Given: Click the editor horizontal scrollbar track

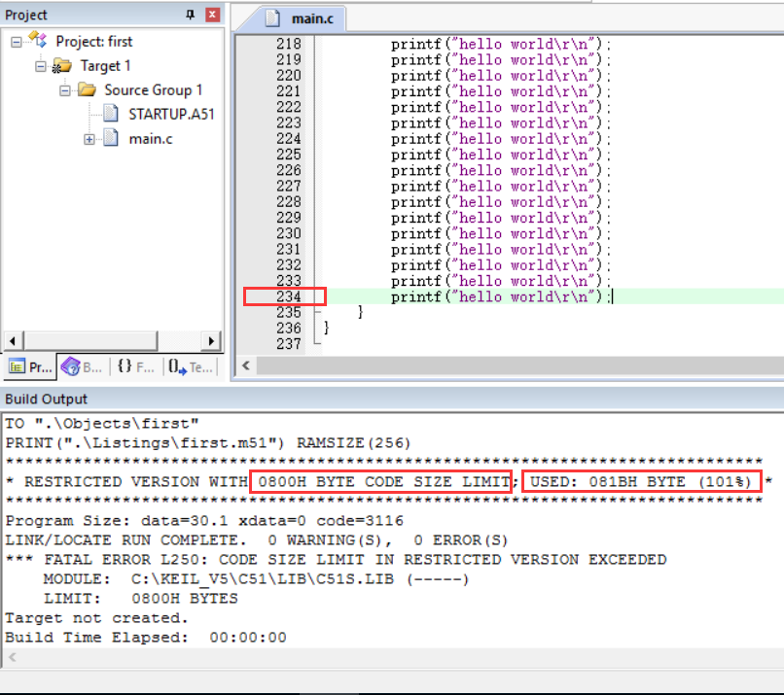Looking at the screenshot, I should coord(520,365).
